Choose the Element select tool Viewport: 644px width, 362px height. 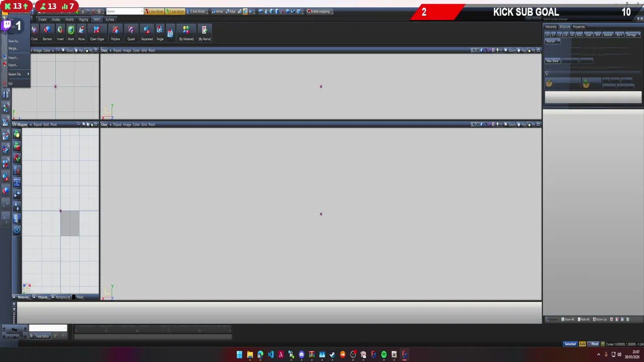click(x=47, y=34)
